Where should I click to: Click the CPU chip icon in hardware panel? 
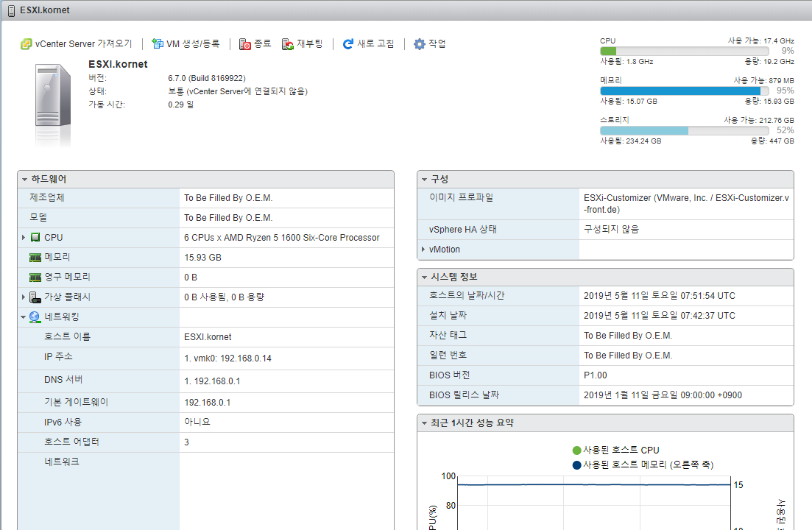tap(35, 238)
